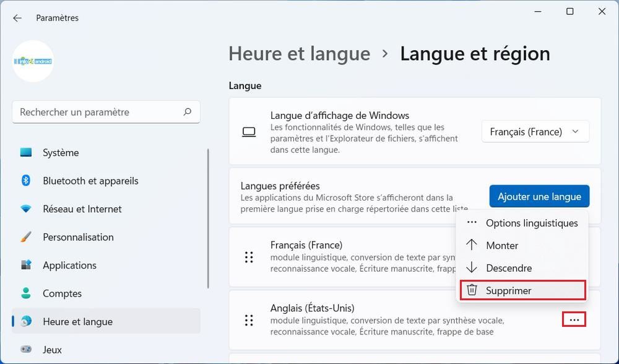The height and width of the screenshot is (364, 619).
Task: Open Système in the sidebar
Action: (61, 153)
